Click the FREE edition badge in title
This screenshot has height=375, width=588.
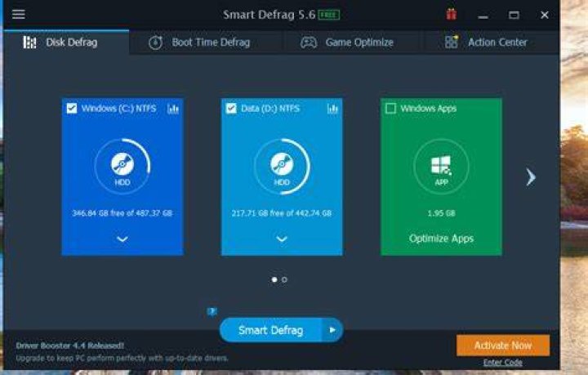329,15
